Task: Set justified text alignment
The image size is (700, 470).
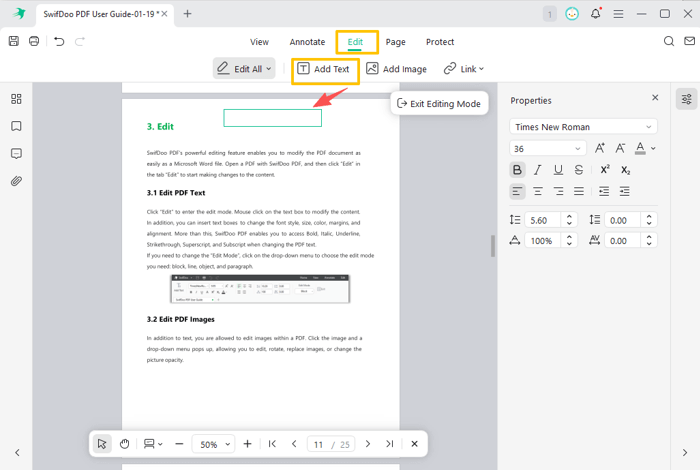Action: click(x=579, y=191)
